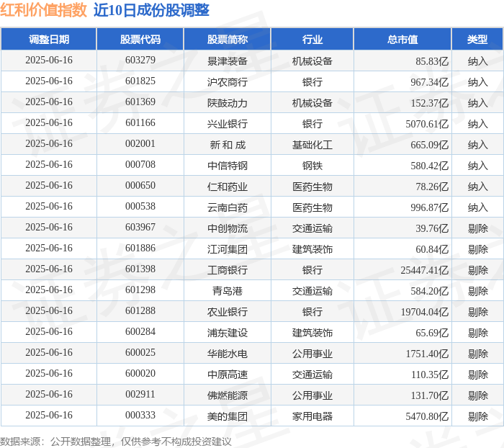Click market value 39.76亿
The width and height of the screenshot is (504, 448).
432,228
